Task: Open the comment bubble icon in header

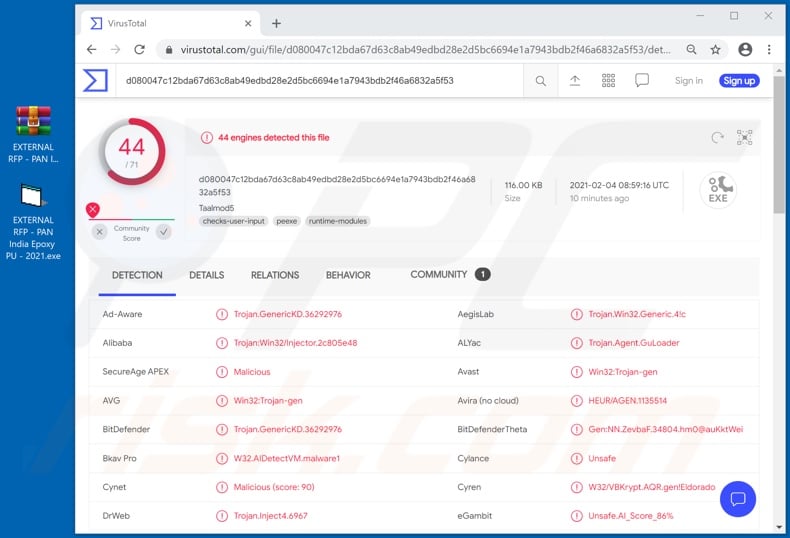Action: [x=642, y=80]
